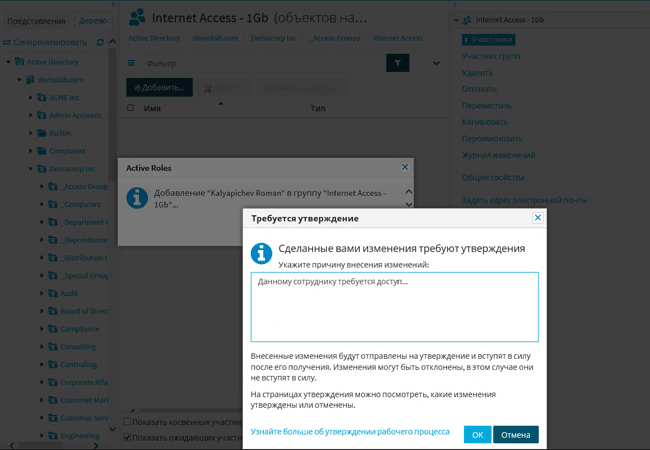Click the filter funnel icon button
Viewport: 650px width, 450px height.
398,63
